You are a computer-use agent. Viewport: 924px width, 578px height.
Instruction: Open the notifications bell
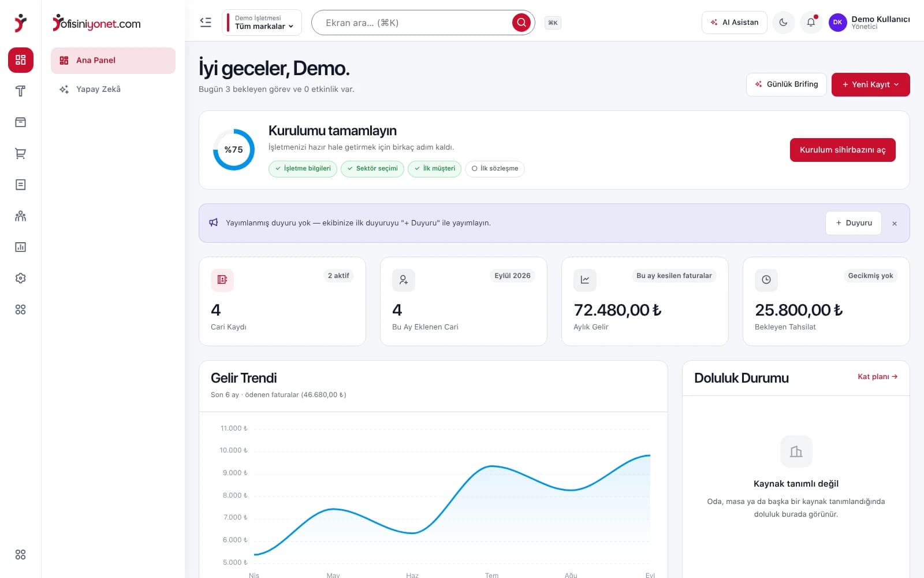[x=811, y=23]
